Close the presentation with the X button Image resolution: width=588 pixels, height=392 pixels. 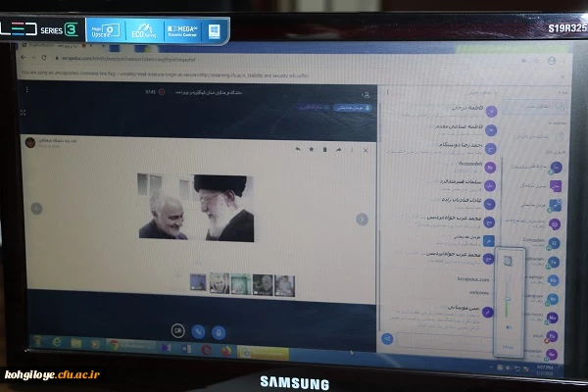coord(366,149)
